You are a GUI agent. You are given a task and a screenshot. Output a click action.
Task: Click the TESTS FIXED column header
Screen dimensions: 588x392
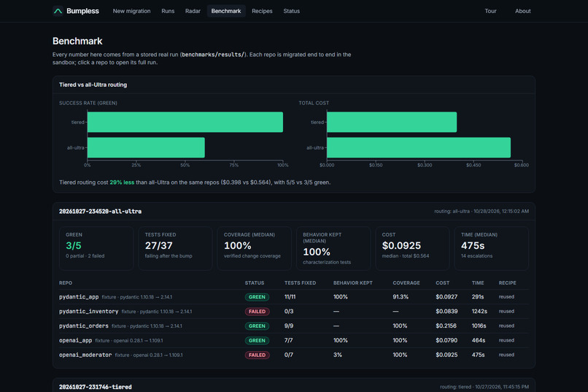[x=300, y=283]
